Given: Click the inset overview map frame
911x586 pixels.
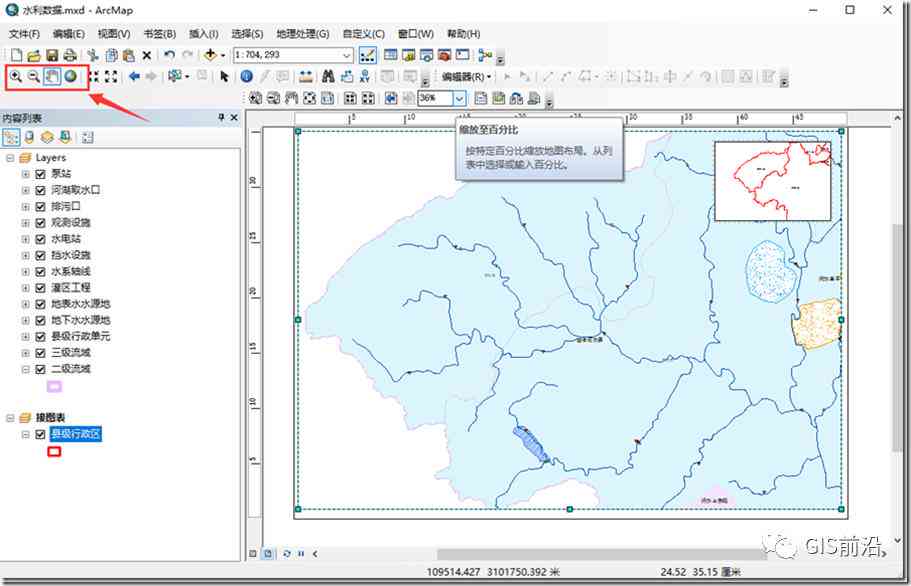Looking at the screenshot, I should point(772,181).
